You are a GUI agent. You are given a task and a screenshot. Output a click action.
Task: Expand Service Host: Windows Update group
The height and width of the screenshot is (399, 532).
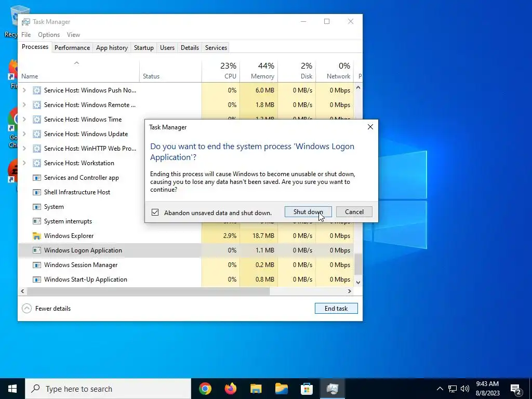(x=24, y=134)
